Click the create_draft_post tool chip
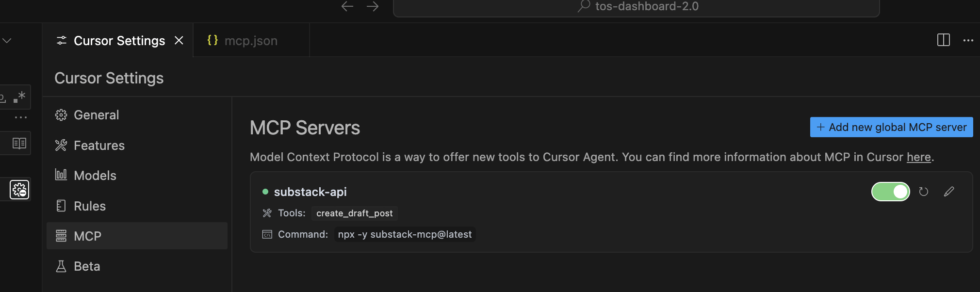Viewport: 980px width, 292px height. click(355, 213)
